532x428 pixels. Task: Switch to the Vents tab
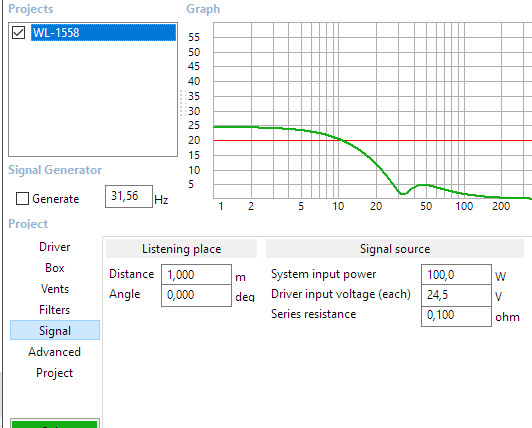(x=55, y=289)
